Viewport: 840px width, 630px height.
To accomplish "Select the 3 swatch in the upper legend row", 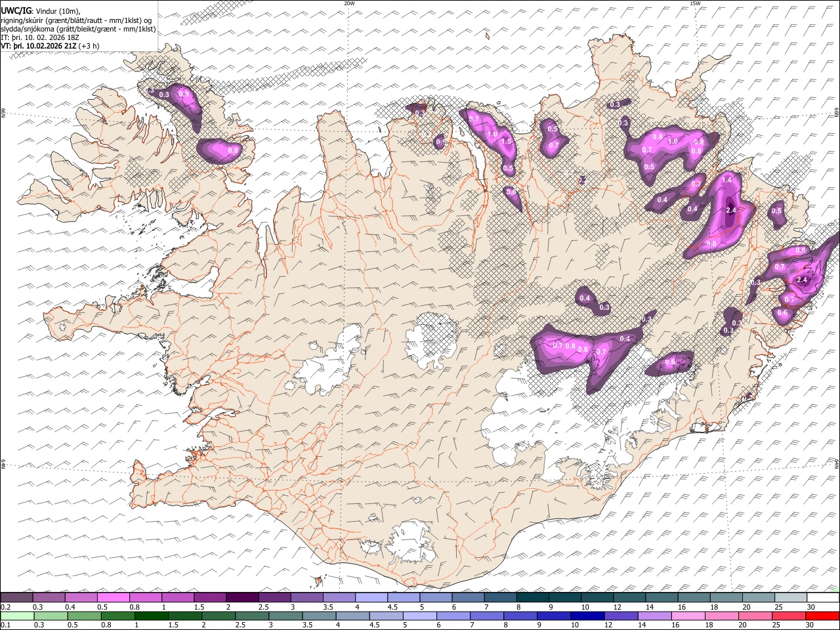I will 306,598.
